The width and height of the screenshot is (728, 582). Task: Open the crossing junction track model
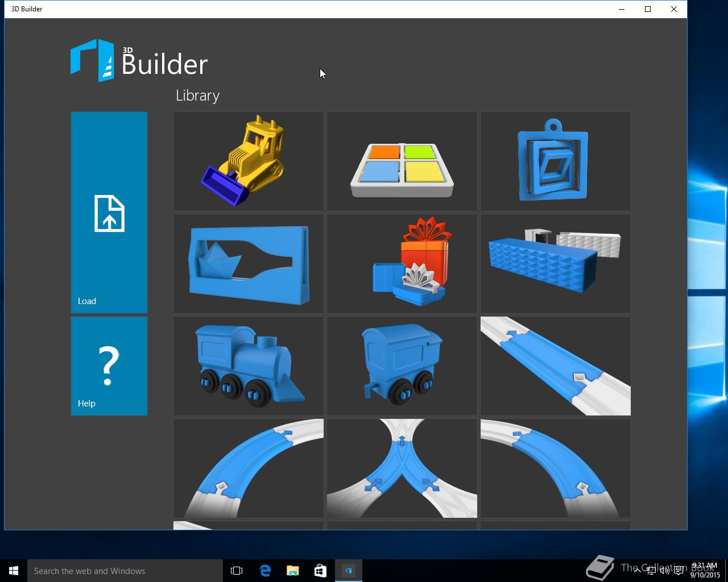tap(402, 468)
